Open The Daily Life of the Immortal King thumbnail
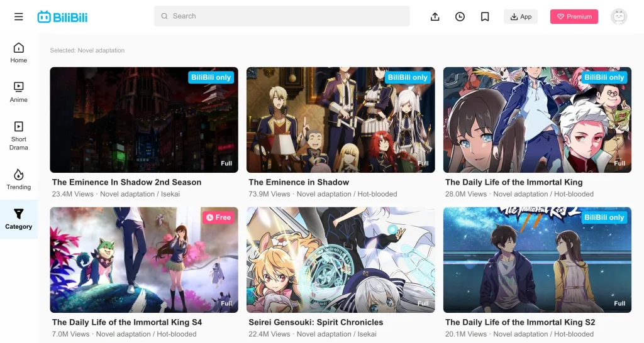Screen dimensions: 644x343 tap(537, 120)
